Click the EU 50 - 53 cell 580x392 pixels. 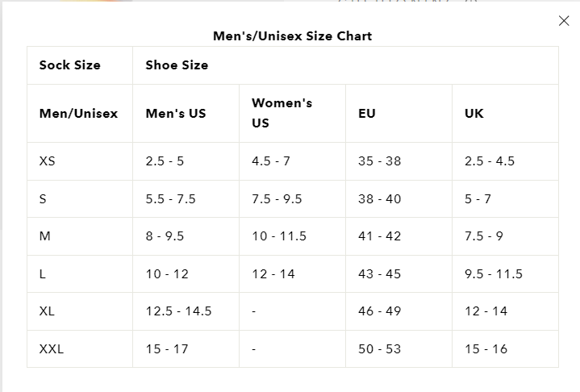click(379, 349)
